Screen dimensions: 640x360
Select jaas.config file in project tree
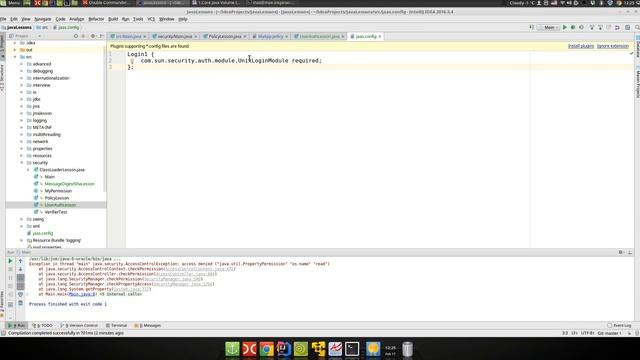point(42,233)
